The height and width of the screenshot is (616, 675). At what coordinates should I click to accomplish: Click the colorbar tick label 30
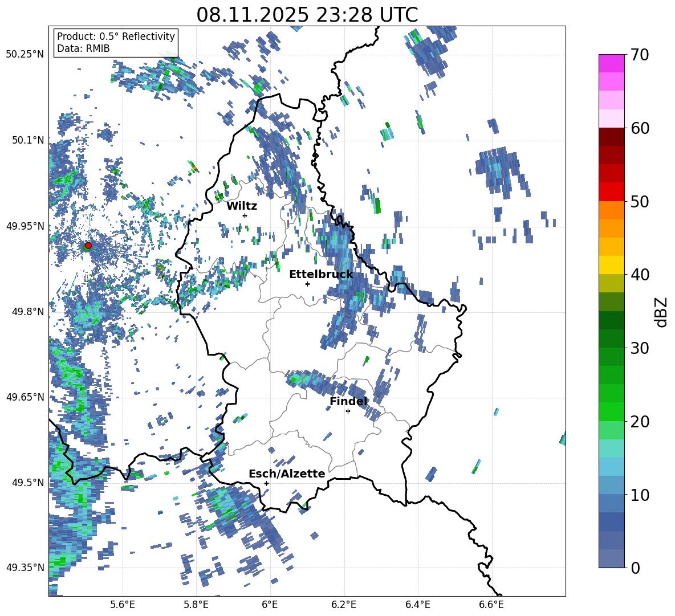pyautogui.click(x=640, y=348)
